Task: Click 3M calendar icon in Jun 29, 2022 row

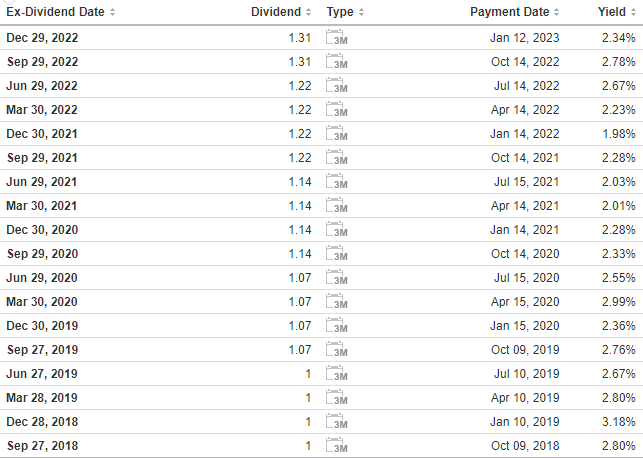Action: pos(337,85)
